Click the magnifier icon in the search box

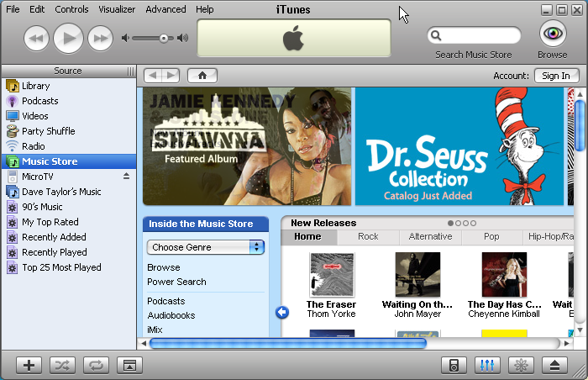[436, 35]
